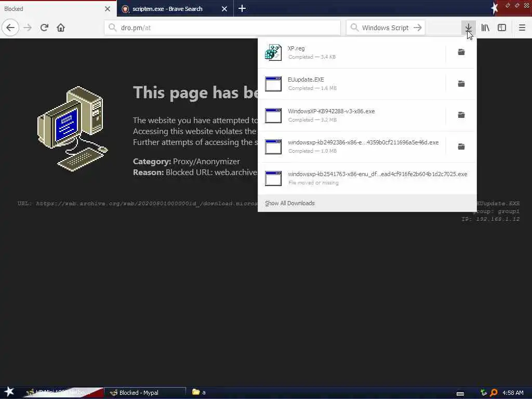
Task: Open the XP.reg download entry
Action: 351,52
